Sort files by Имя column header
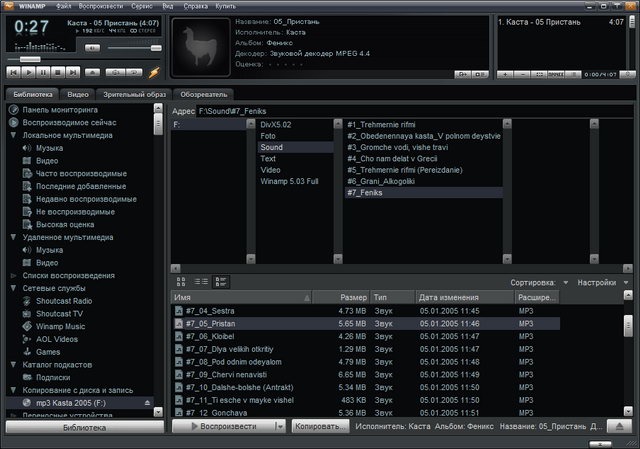640x449 pixels. pyautogui.click(x=241, y=298)
